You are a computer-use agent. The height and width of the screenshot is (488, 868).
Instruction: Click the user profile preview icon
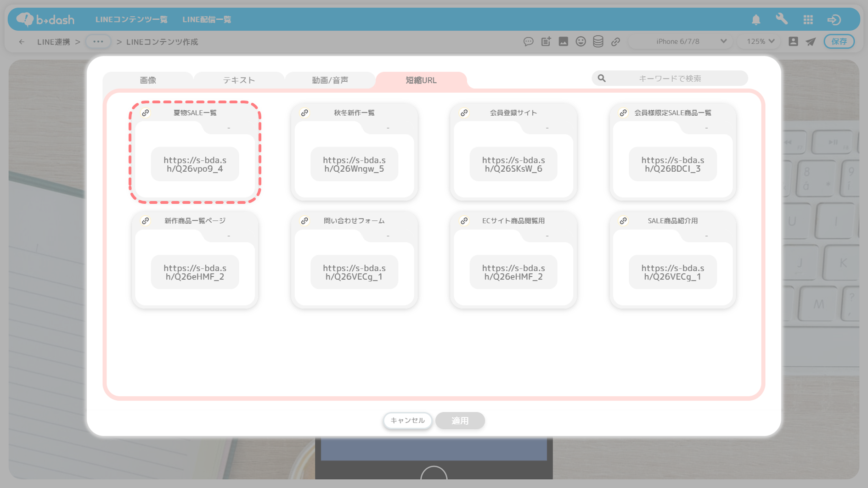(x=793, y=41)
